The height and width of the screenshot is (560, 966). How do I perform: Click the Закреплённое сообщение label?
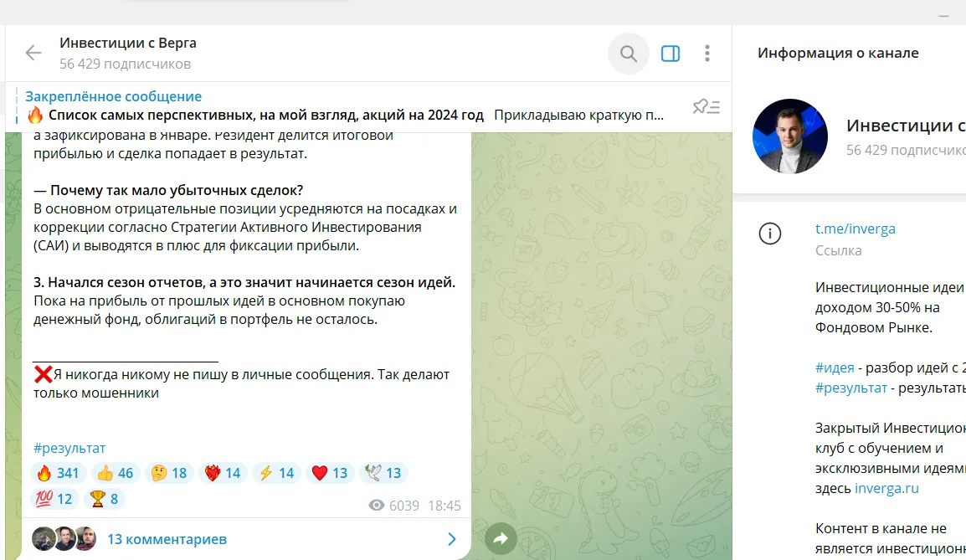[113, 96]
